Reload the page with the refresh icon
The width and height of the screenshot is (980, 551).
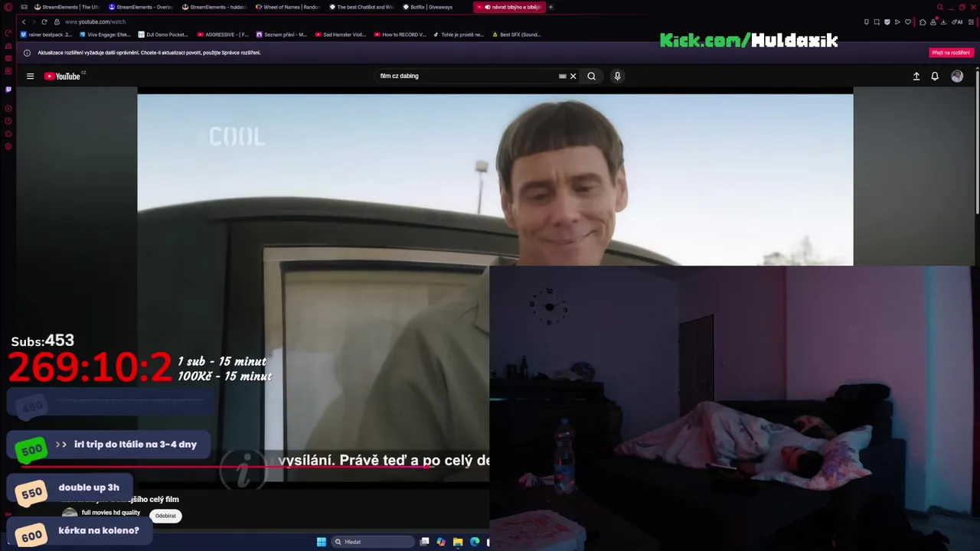point(44,21)
